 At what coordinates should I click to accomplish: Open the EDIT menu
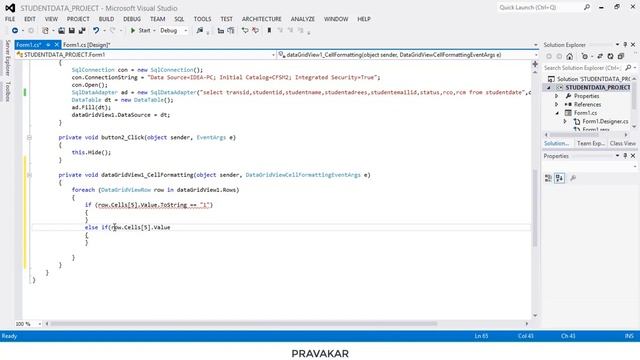pyautogui.click(x=29, y=19)
